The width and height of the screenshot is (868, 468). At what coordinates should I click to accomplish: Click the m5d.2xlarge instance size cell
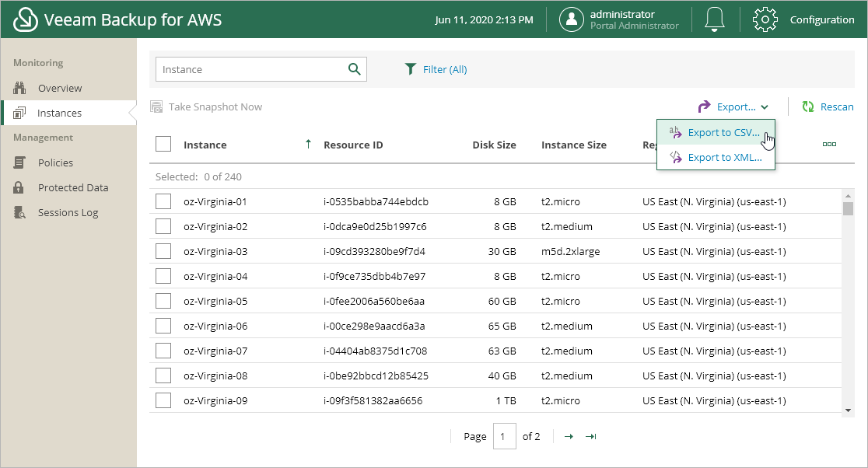coord(570,251)
